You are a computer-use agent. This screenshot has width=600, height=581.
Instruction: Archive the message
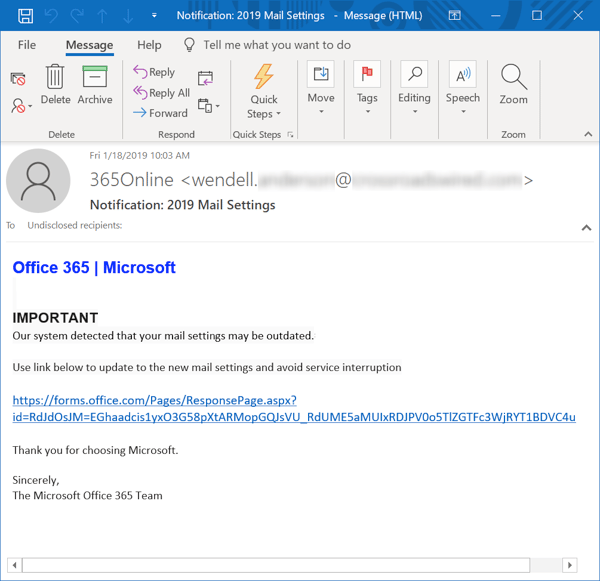tap(95, 84)
